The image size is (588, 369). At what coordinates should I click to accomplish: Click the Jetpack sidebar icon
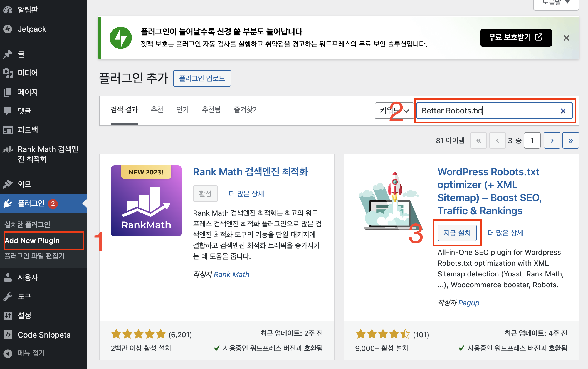point(8,29)
